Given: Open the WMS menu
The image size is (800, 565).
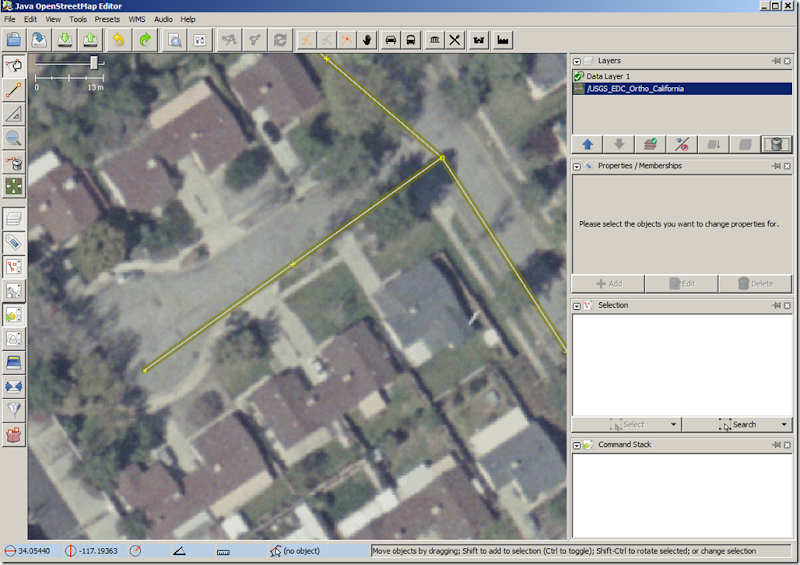Looking at the screenshot, I should (137, 19).
